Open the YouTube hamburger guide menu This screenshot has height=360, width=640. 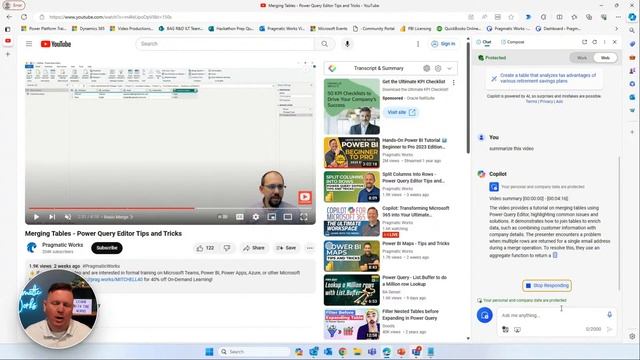[29, 44]
